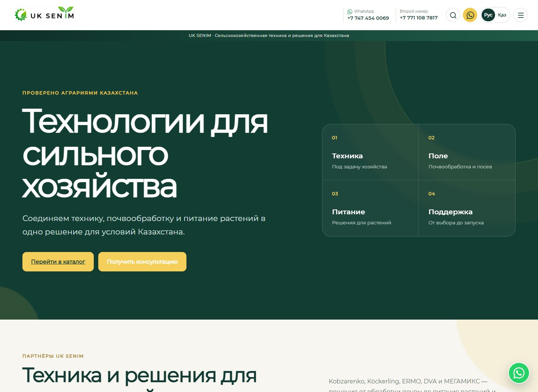Call second number +7 771 108 7817
Viewport: 538px width, 392px height.
(x=418, y=18)
